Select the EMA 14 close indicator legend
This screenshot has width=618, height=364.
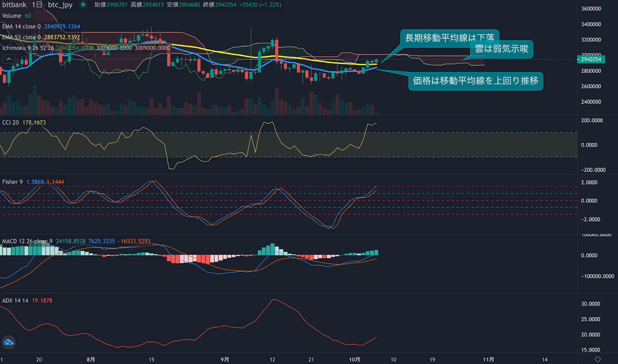pos(21,27)
